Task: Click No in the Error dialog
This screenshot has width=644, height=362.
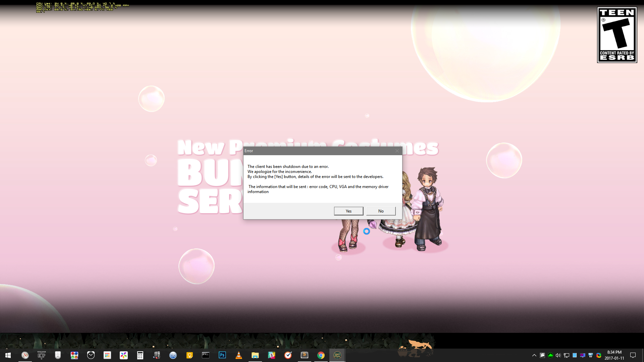Action: (381, 211)
